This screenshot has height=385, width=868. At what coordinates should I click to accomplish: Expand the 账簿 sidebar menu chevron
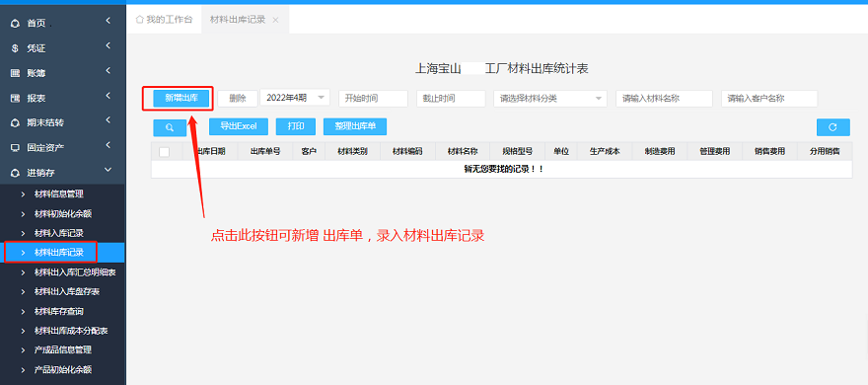[108, 70]
